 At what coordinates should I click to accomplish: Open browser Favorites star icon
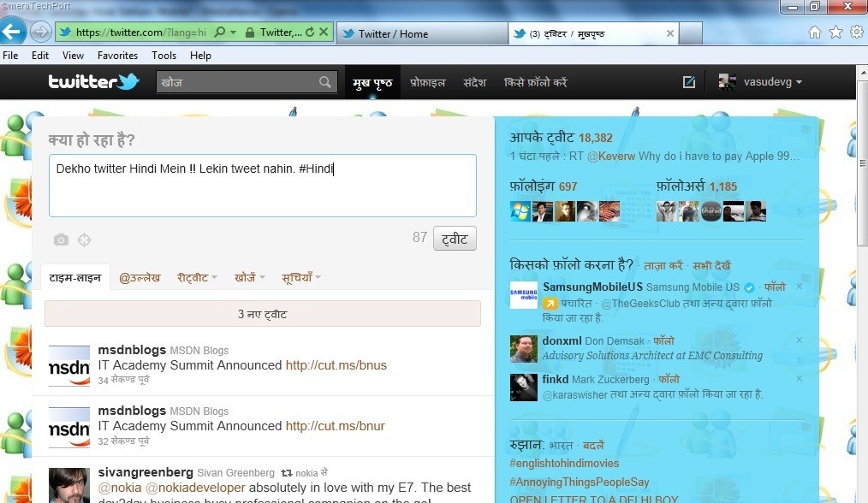coord(835,33)
